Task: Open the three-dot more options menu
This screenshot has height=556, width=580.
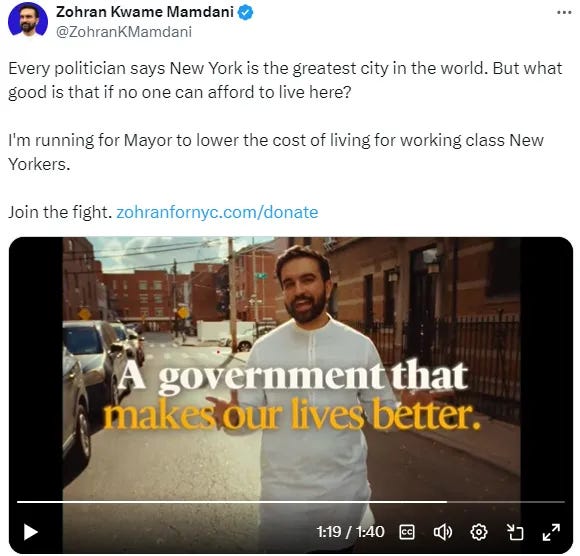Action: point(564,13)
